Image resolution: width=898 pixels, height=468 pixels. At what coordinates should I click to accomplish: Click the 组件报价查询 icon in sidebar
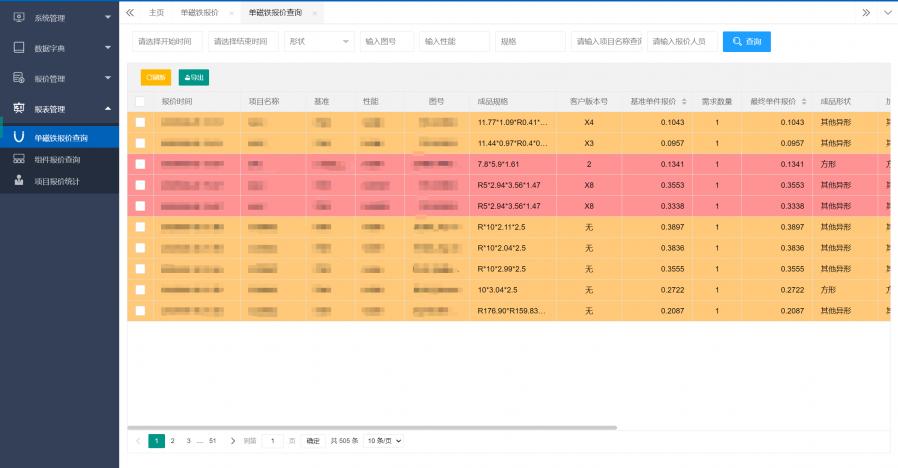[x=19, y=159]
